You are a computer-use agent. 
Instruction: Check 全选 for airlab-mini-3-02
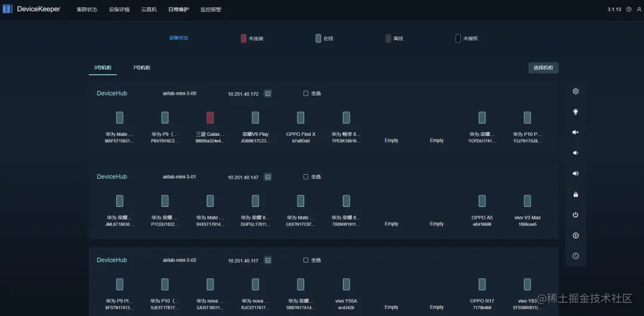click(305, 260)
